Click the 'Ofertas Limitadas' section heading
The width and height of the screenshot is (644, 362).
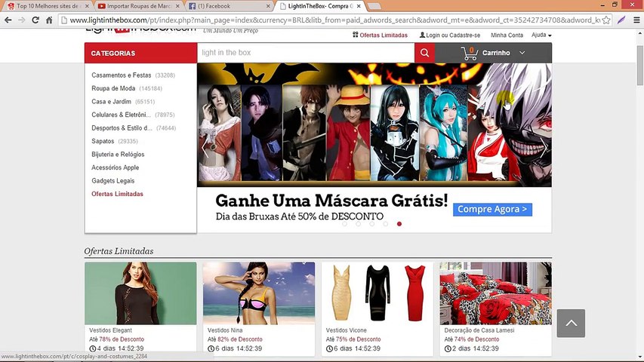coord(119,251)
